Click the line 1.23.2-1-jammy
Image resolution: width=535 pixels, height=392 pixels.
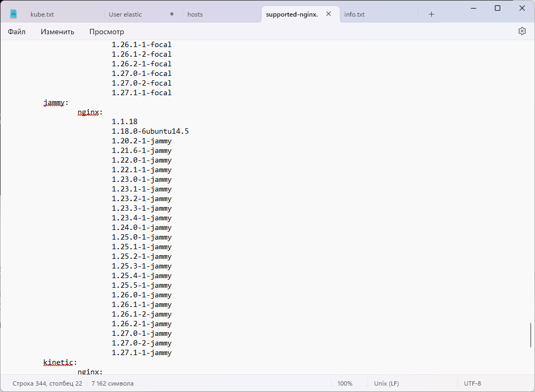click(x=142, y=198)
